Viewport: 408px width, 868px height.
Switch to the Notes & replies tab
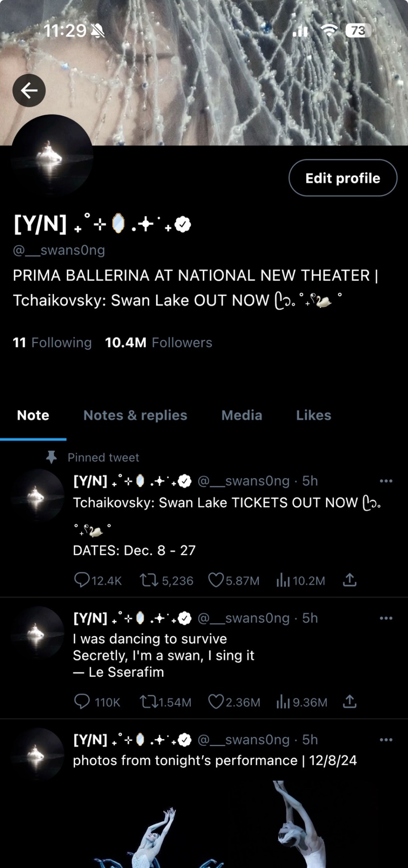tap(135, 415)
